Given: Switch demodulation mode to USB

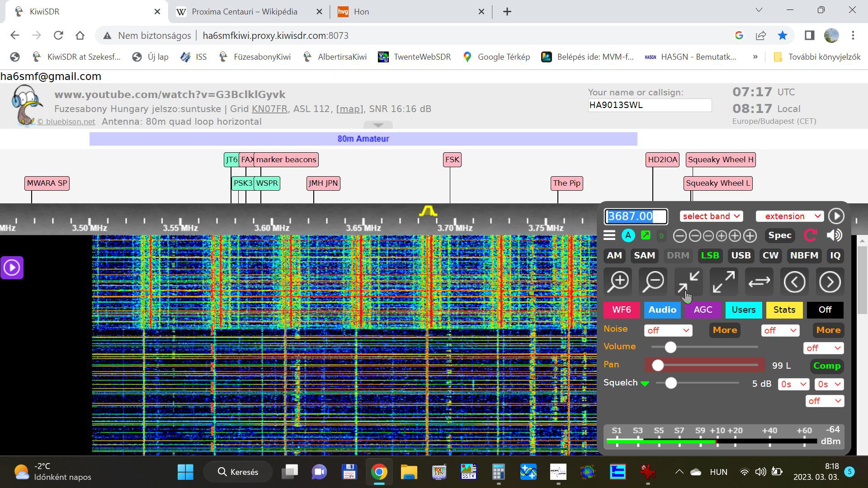Looking at the screenshot, I should click(x=741, y=256).
